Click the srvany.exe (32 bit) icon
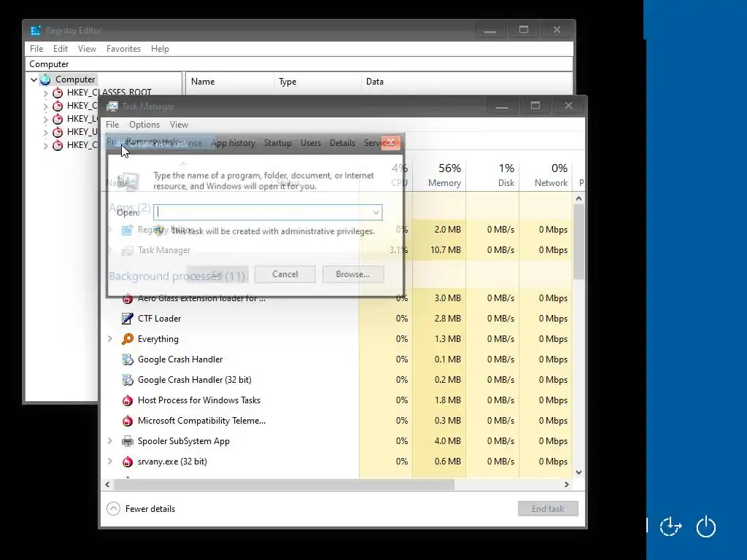The height and width of the screenshot is (560, 747). [x=127, y=462]
